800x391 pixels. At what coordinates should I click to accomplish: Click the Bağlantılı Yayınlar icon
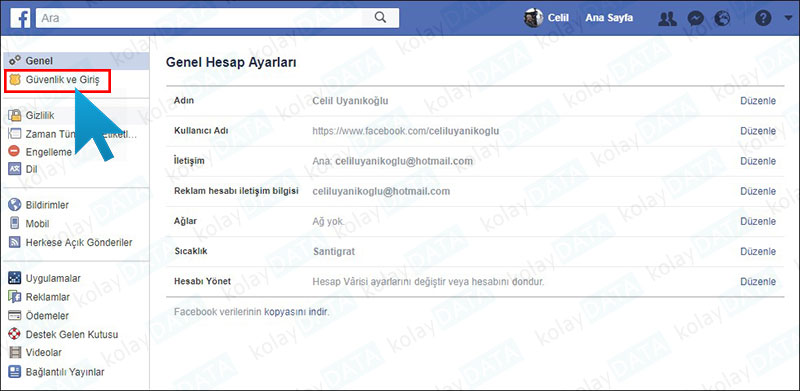tap(15, 372)
